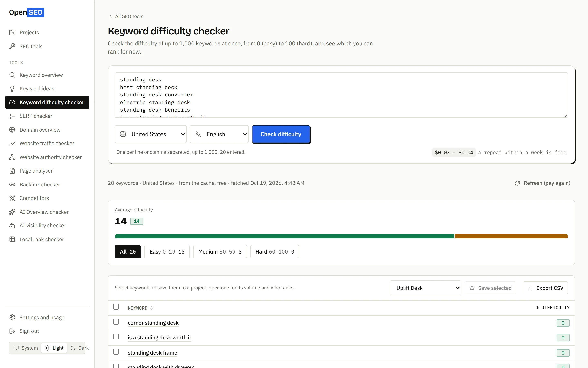The width and height of the screenshot is (588, 368).
Task: Switch theme to Dark
Action: 79,348
